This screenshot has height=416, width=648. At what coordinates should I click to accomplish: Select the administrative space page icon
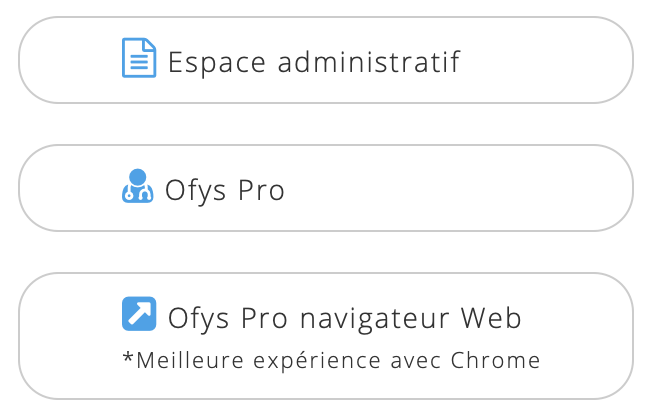139,57
